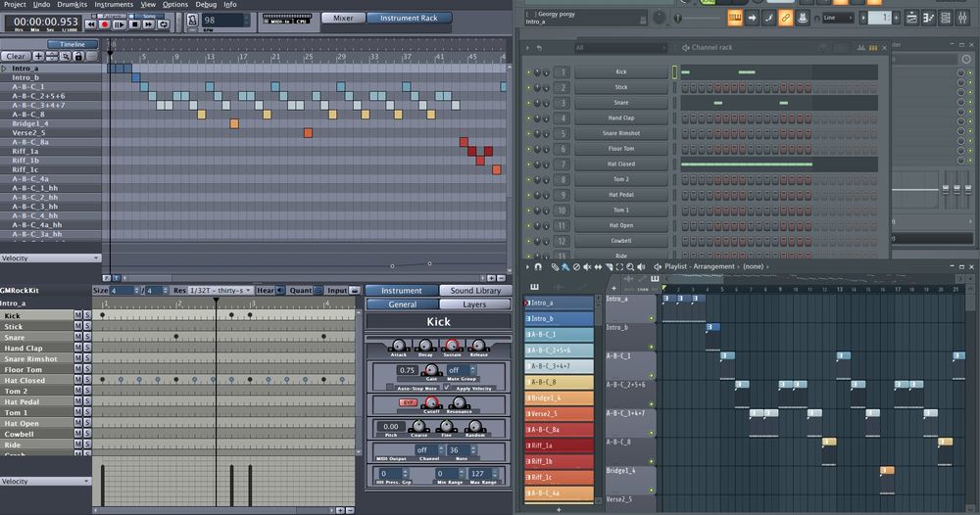Toggle the orange link icon in FL toolbar
This screenshot has height=515, width=980.
[786, 18]
